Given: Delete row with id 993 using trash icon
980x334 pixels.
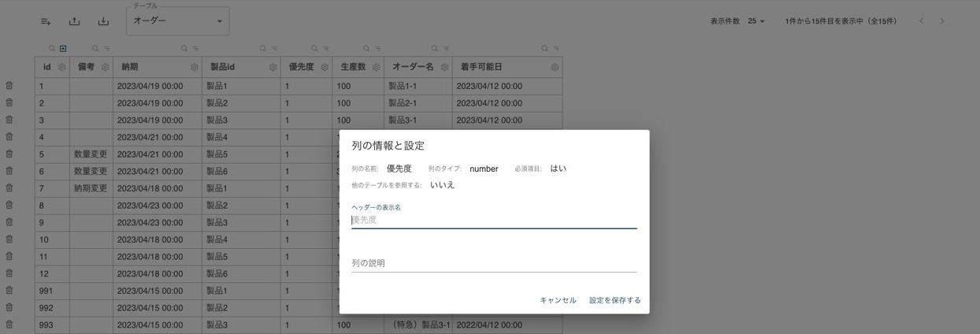Looking at the screenshot, I should (9, 325).
